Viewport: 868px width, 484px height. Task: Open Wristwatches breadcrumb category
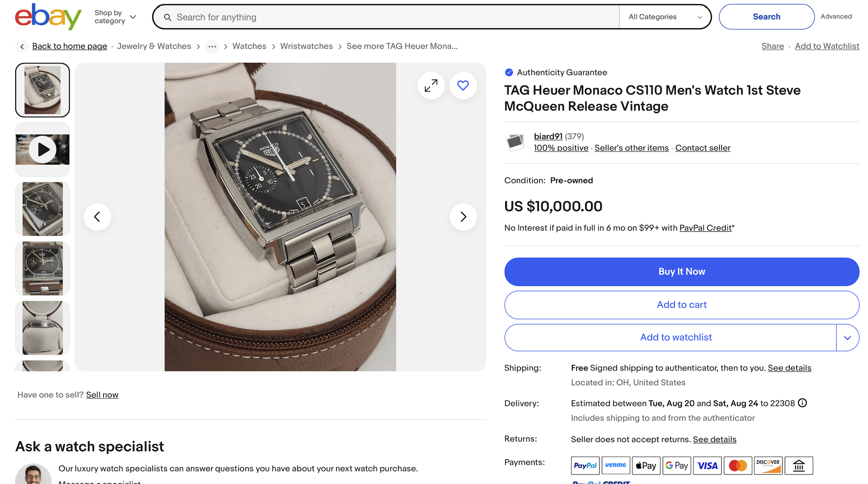306,46
